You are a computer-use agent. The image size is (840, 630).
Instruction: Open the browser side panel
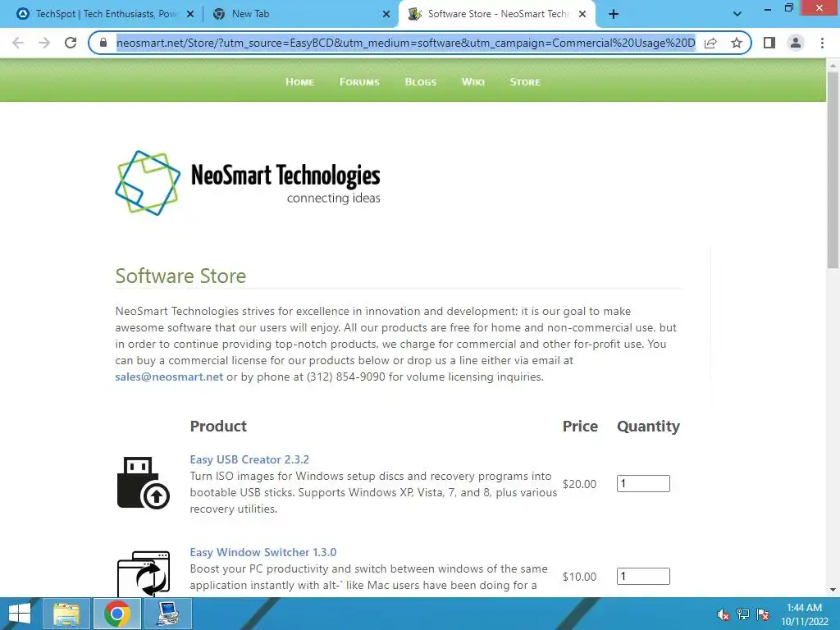coord(769,43)
